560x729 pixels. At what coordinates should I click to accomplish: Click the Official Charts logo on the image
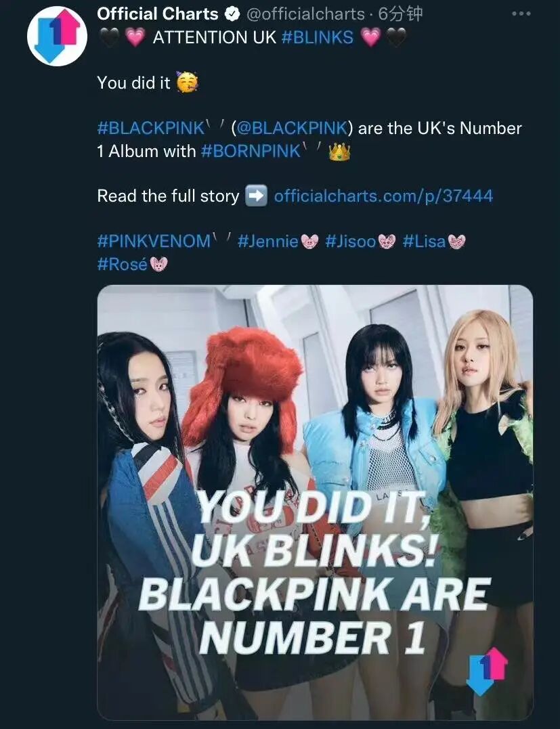point(486,669)
